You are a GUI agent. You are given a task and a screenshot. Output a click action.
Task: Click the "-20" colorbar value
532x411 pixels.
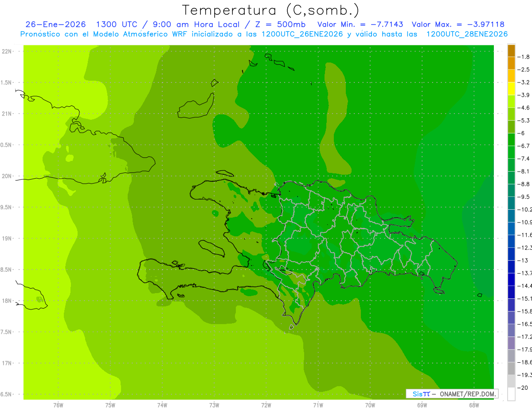pyautogui.click(x=524, y=388)
